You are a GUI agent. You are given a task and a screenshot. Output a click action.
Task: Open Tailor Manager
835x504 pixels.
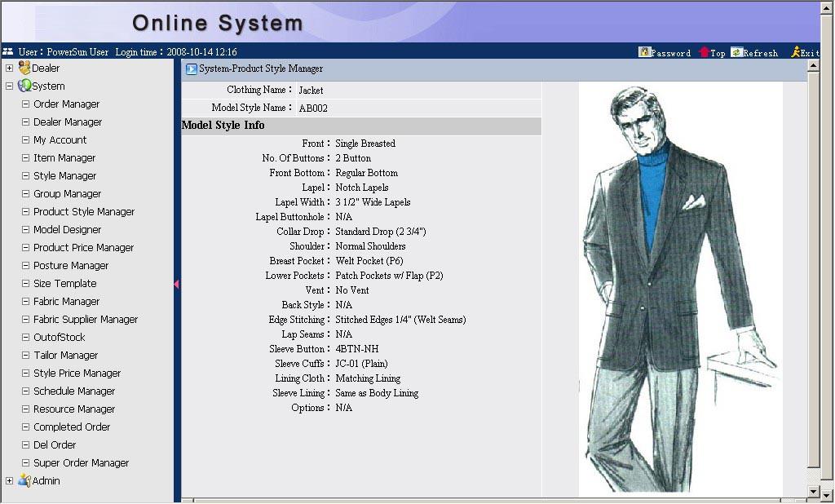(65, 356)
